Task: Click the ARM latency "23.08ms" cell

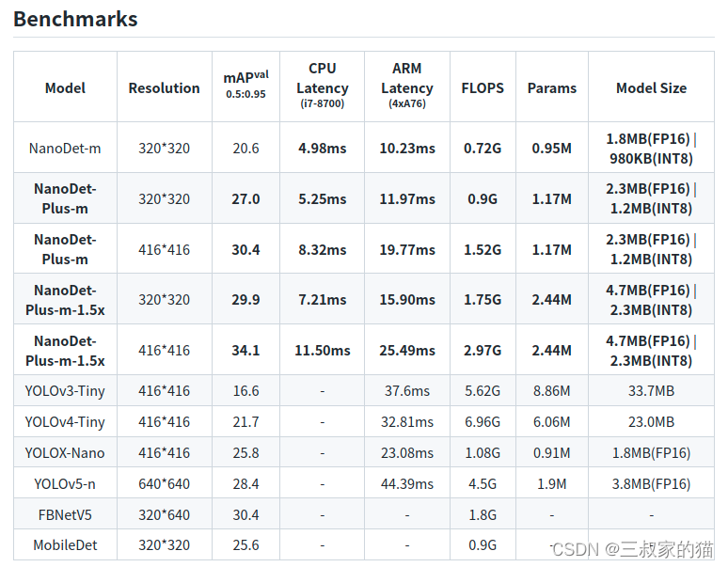Action: 407,453
